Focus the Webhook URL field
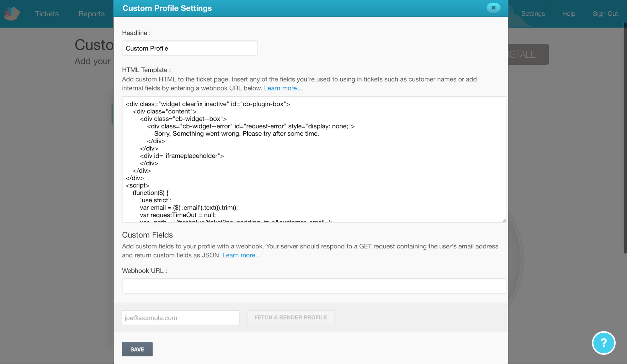627x364 pixels. point(314,286)
